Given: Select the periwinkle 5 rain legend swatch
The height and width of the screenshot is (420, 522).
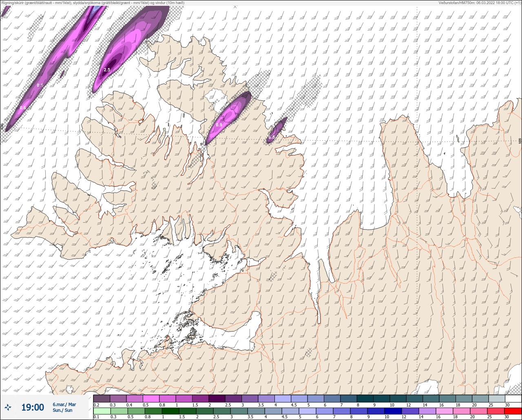Looking at the screenshot, I should coord(307,411).
